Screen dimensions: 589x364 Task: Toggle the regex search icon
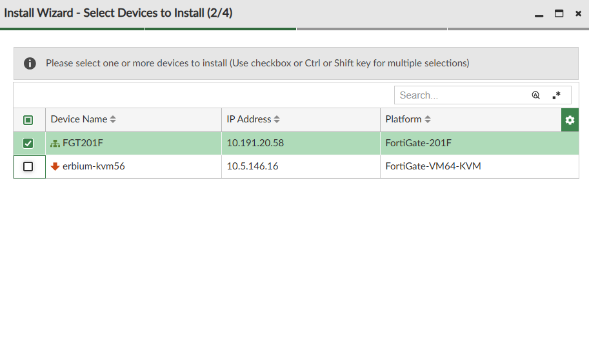coord(556,95)
